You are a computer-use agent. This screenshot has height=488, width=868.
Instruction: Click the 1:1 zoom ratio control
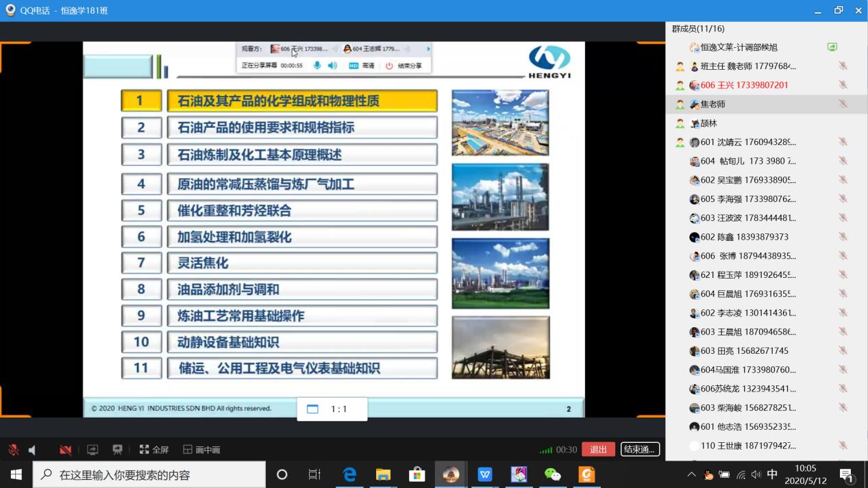pyautogui.click(x=332, y=409)
